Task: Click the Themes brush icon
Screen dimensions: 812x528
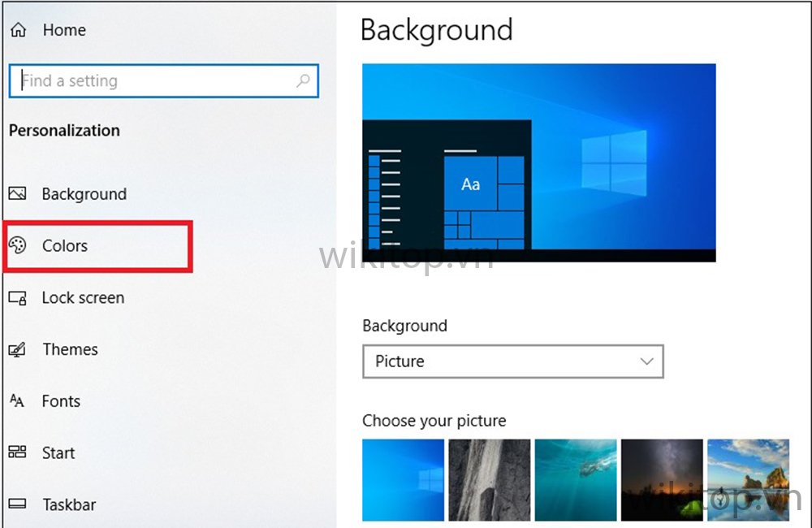Action: (x=17, y=350)
